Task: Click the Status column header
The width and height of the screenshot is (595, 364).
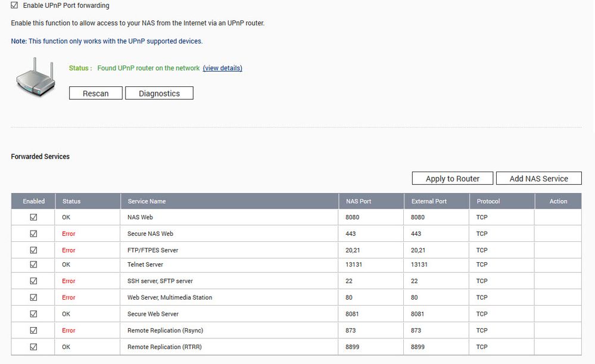Action: [71, 201]
